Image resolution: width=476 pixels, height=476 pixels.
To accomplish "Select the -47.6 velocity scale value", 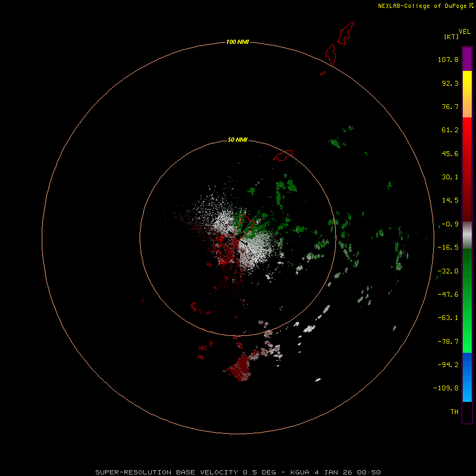I will click(x=448, y=295).
